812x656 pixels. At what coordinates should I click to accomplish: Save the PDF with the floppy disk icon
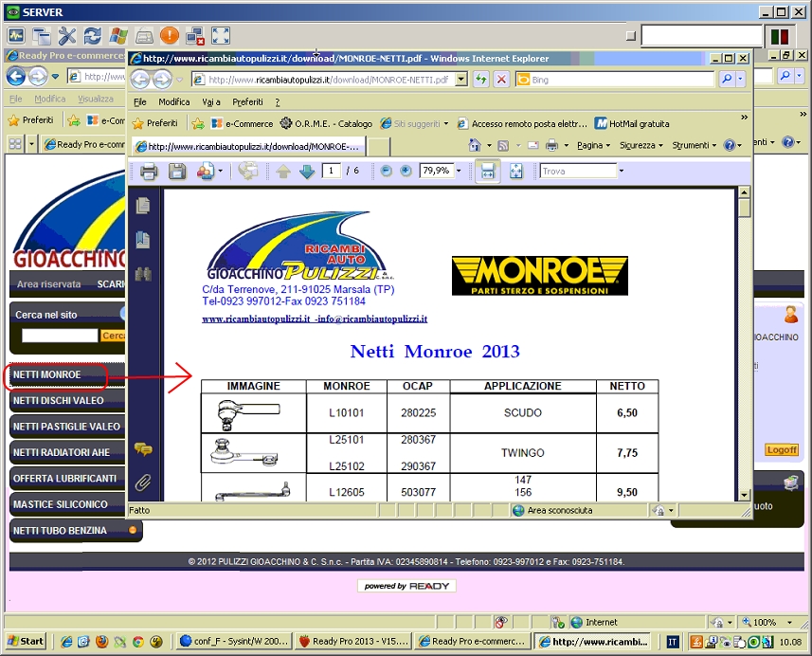pyautogui.click(x=177, y=171)
